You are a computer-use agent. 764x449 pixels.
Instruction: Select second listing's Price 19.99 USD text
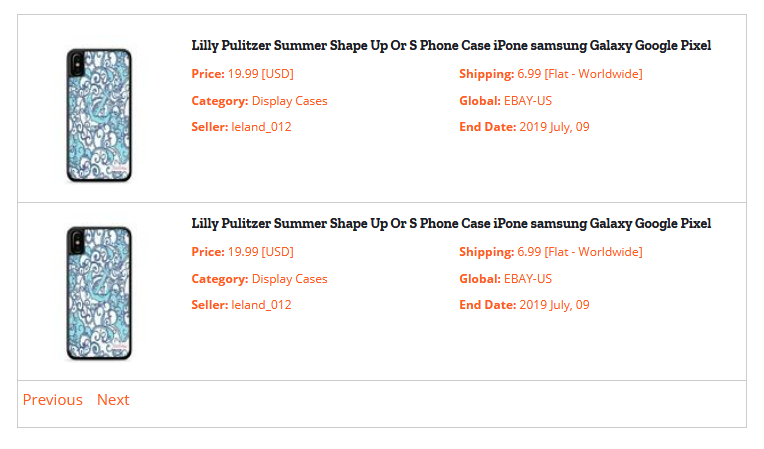[243, 252]
